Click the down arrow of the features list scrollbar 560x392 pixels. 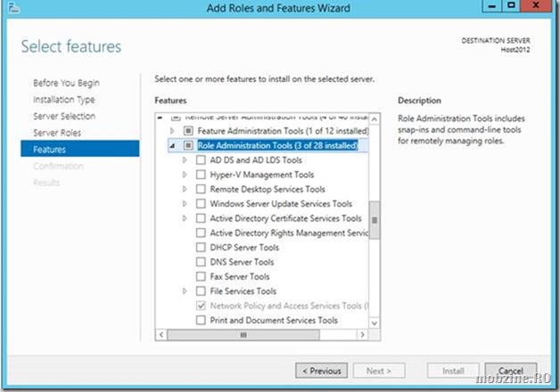click(375, 323)
